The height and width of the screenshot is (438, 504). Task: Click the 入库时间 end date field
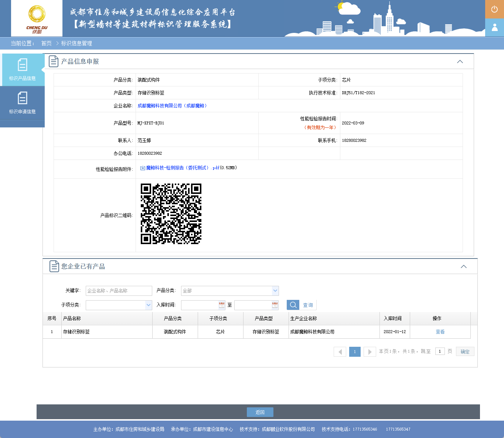tap(253, 305)
